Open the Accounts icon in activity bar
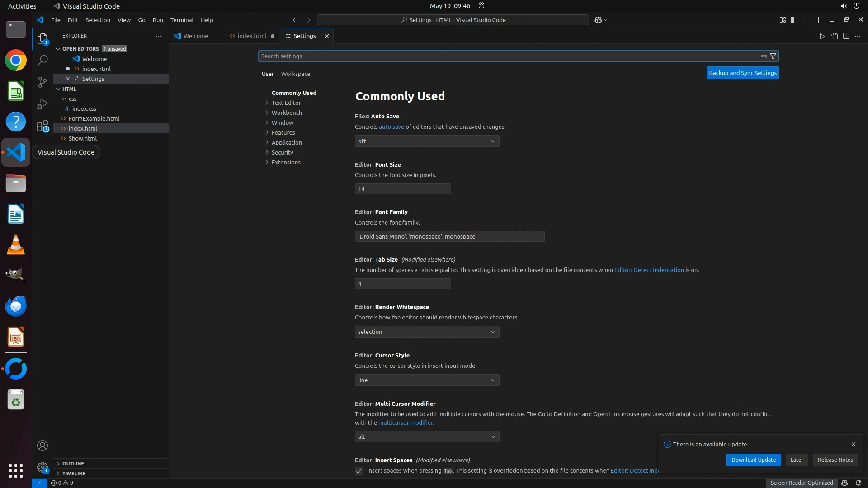This screenshot has width=868, height=488. [x=42, y=446]
